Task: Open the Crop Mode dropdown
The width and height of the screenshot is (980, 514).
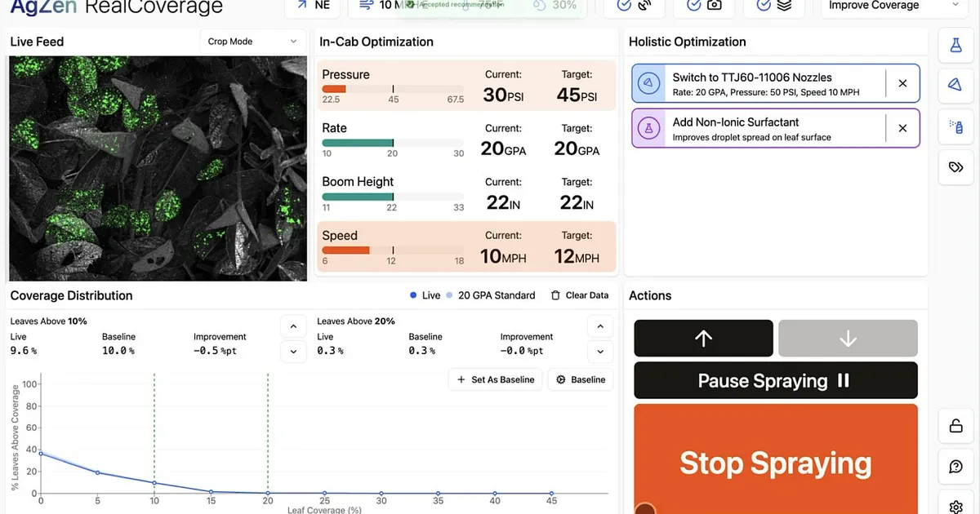Action: [252, 42]
